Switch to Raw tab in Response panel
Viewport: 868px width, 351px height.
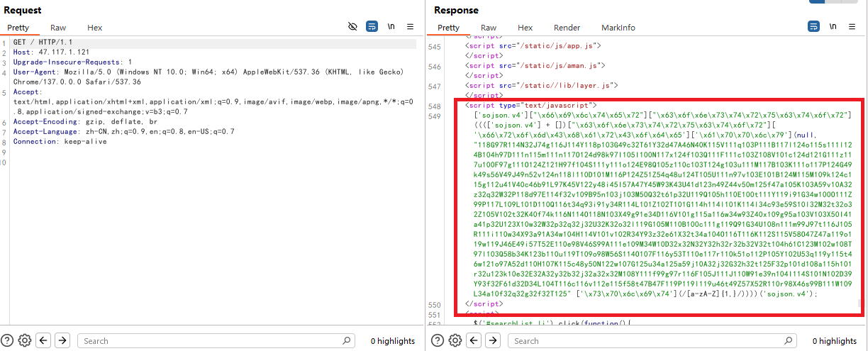click(x=489, y=28)
